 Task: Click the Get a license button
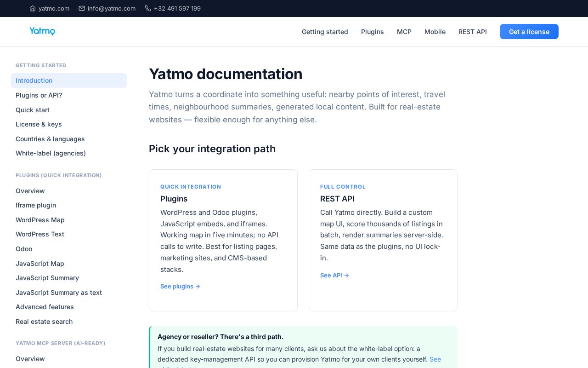point(529,32)
